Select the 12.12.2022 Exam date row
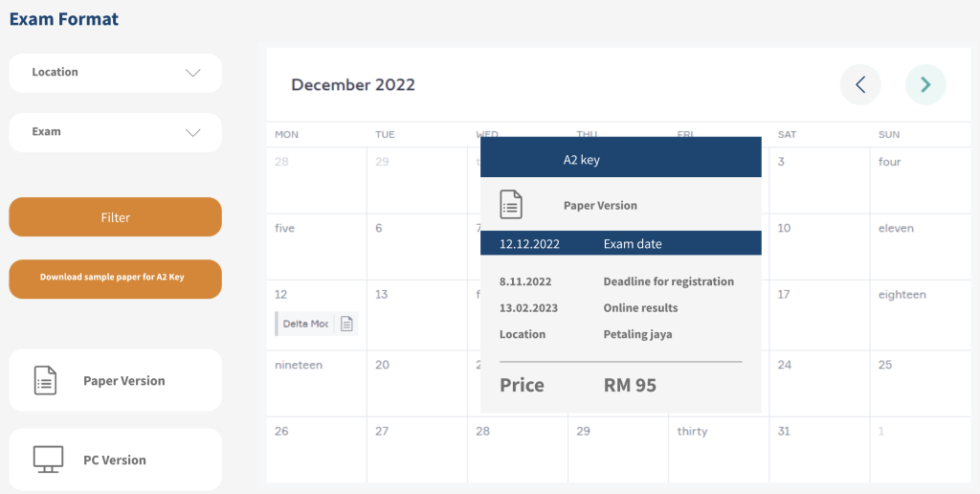The image size is (980, 494). tap(620, 243)
